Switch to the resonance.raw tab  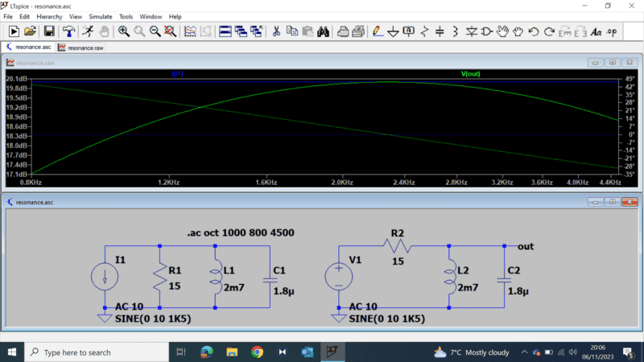[x=80, y=47]
